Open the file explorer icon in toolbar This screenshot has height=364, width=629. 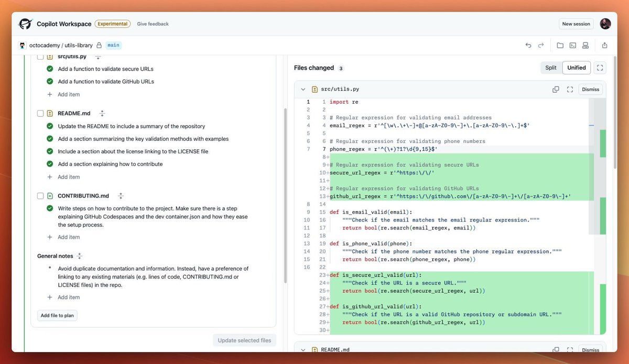(x=560, y=45)
